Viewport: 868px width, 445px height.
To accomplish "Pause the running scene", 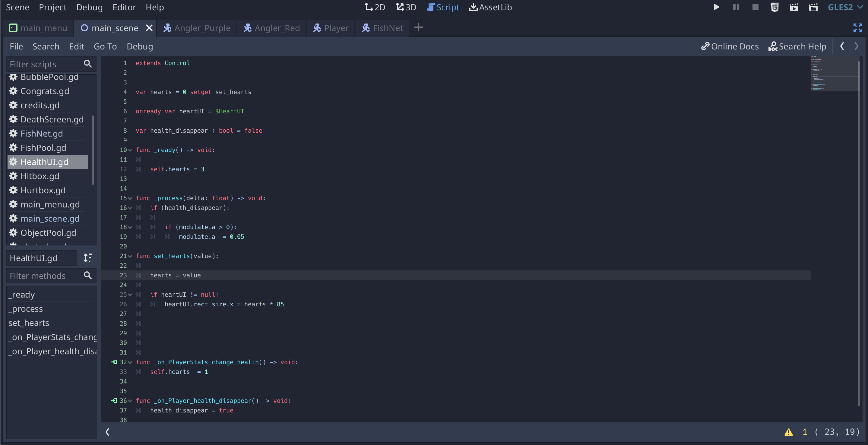I will [x=736, y=7].
